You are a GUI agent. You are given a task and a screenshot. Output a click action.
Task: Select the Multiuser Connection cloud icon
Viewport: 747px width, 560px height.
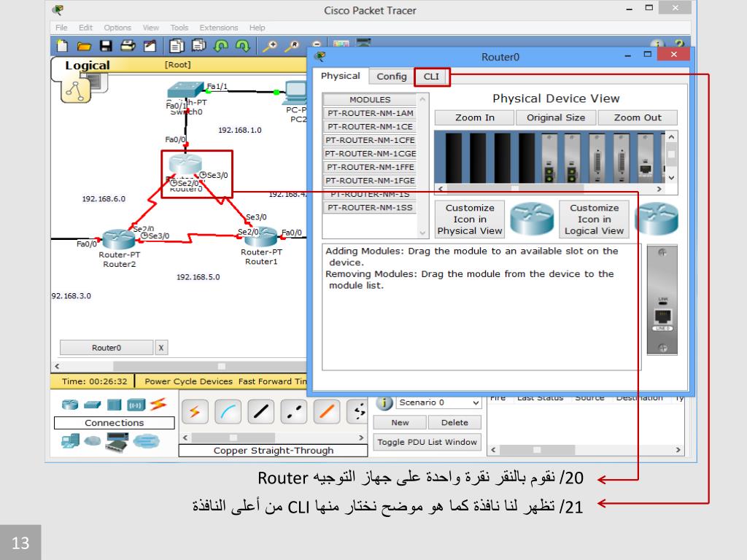tap(146, 441)
